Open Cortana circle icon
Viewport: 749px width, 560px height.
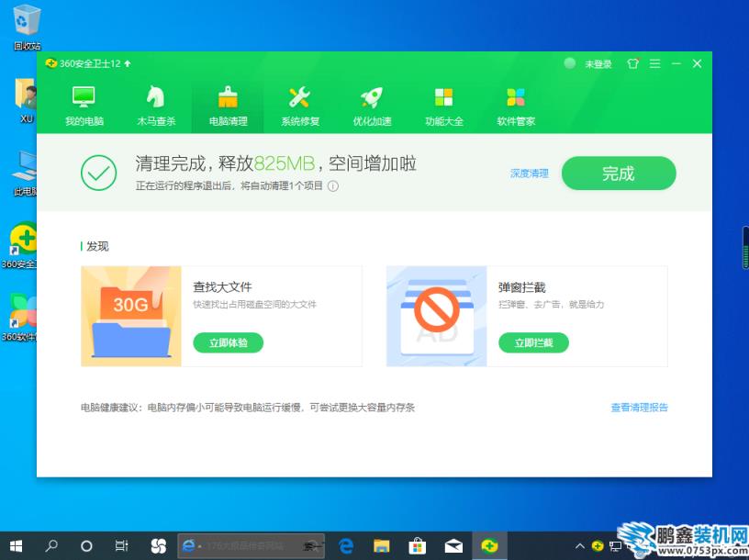tap(86, 545)
